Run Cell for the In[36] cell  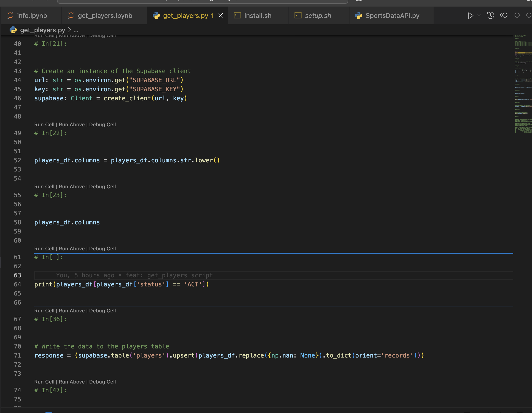44,311
